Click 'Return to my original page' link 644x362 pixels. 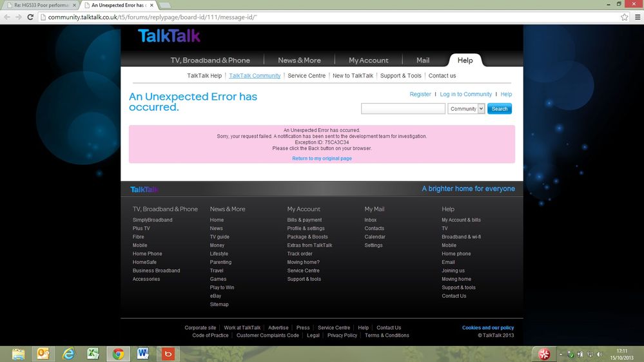322,158
